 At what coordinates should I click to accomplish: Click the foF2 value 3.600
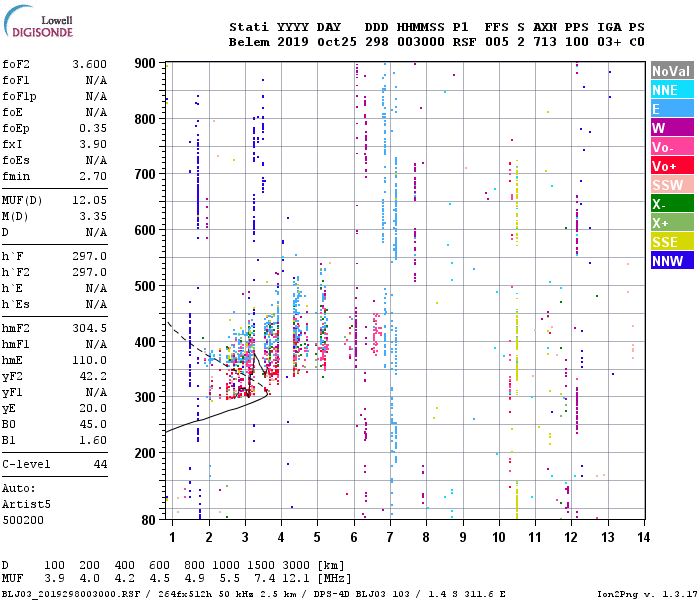(x=90, y=64)
